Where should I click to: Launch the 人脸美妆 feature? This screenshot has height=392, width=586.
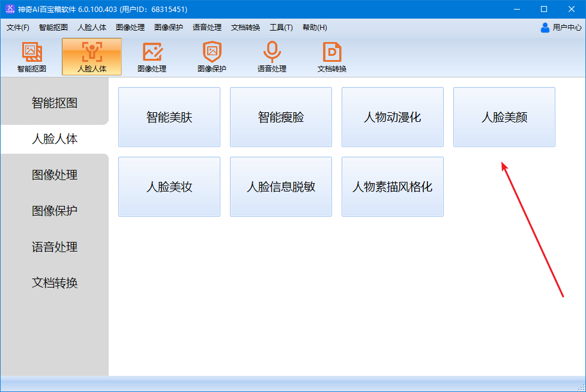coord(169,187)
